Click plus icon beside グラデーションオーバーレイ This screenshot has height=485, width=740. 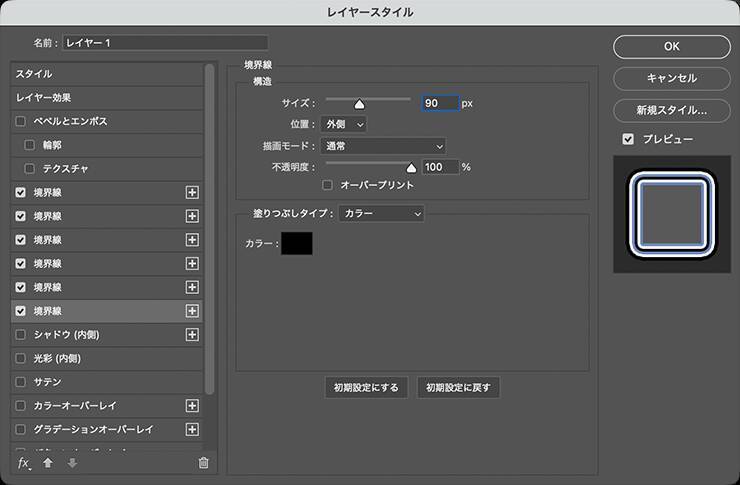click(192, 429)
